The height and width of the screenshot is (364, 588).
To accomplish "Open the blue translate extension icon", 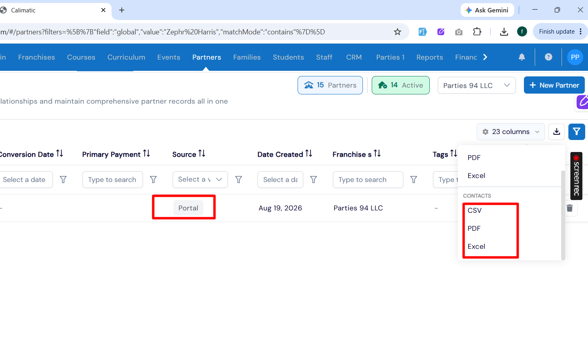I will pos(423,32).
